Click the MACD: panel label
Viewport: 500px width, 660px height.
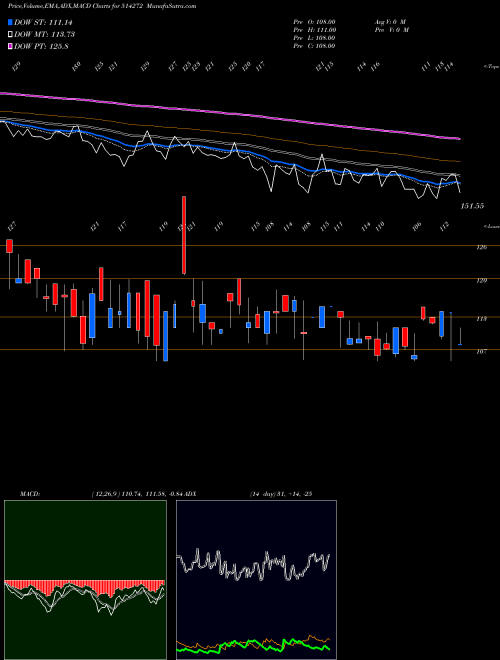[x=30, y=494]
